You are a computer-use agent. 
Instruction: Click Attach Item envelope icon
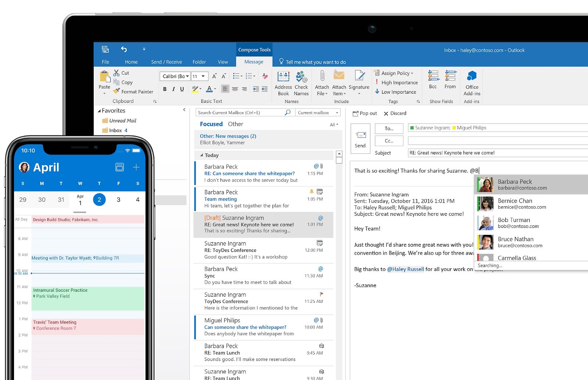(x=339, y=75)
